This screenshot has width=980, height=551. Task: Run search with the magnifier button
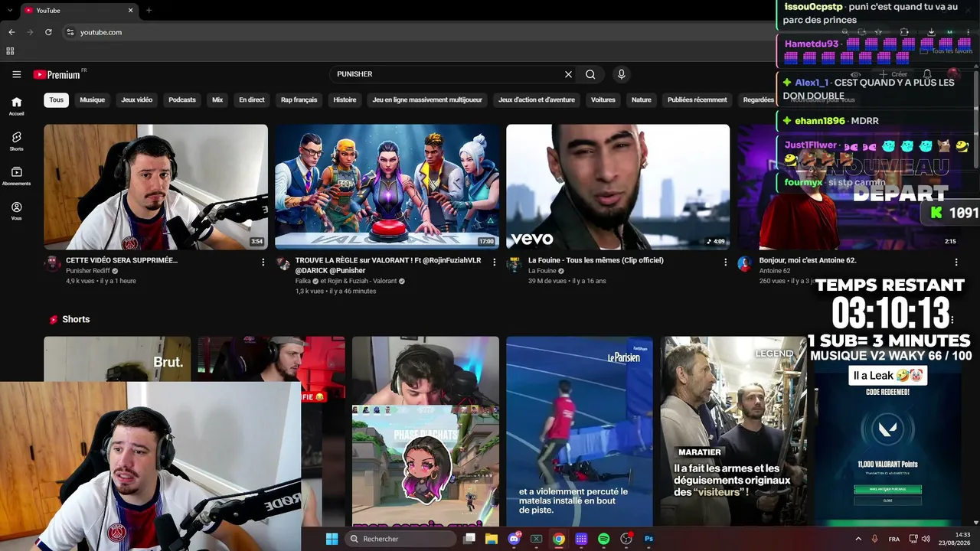point(590,74)
